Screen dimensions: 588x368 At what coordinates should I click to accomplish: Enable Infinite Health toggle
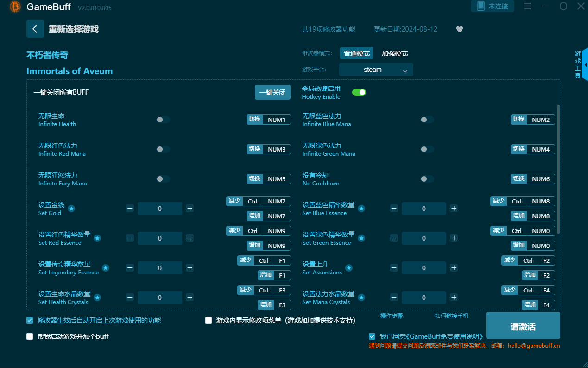163,120
